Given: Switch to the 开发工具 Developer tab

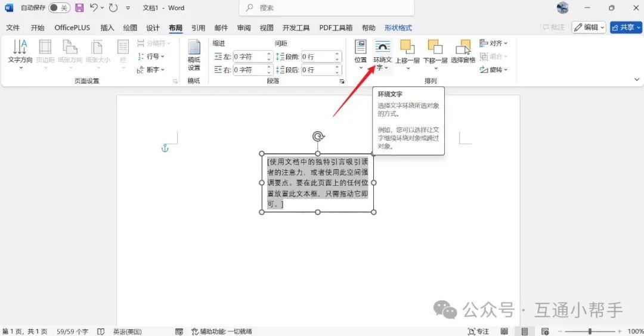Looking at the screenshot, I should point(296,27).
